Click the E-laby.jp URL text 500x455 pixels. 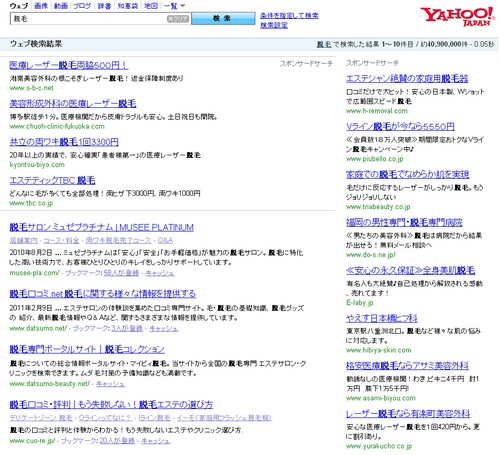click(360, 303)
